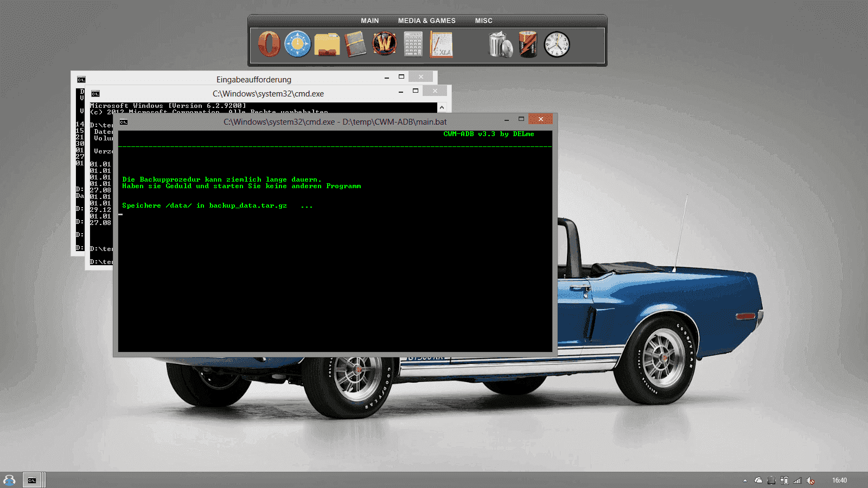Open system menu icon of Eingabeaufforderung window
The image size is (868, 488).
tap(81, 80)
